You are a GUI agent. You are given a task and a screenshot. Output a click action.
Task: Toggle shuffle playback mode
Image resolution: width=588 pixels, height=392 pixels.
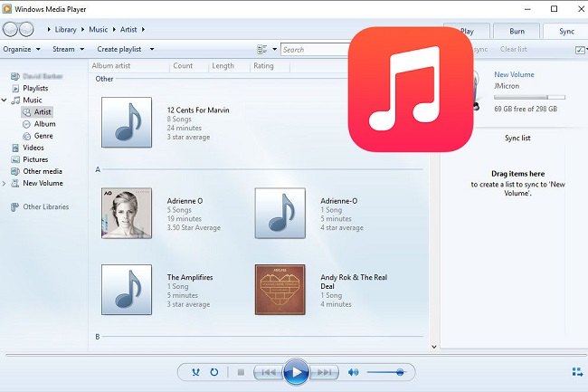pos(195,372)
